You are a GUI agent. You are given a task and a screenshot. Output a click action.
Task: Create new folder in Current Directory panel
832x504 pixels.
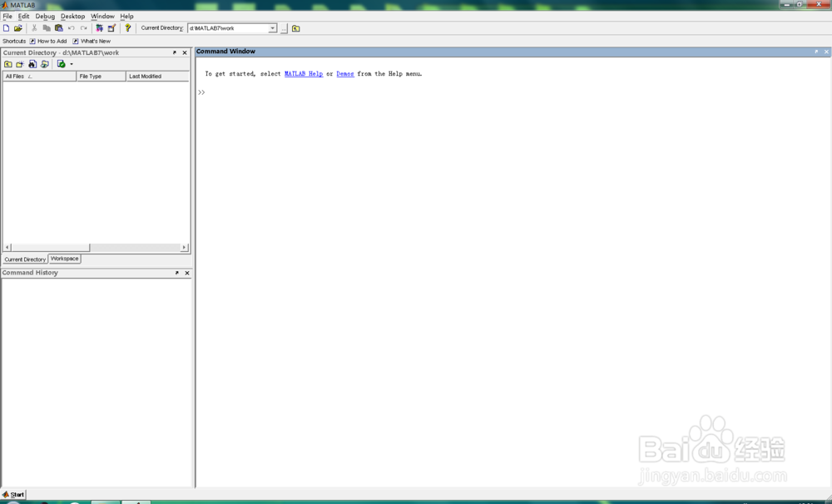pyautogui.click(x=20, y=64)
